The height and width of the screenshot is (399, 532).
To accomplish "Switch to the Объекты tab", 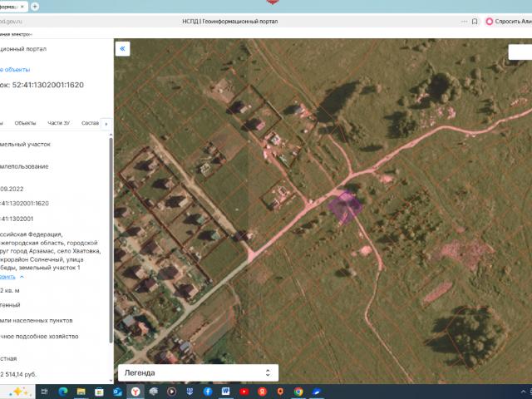I will tap(25, 123).
